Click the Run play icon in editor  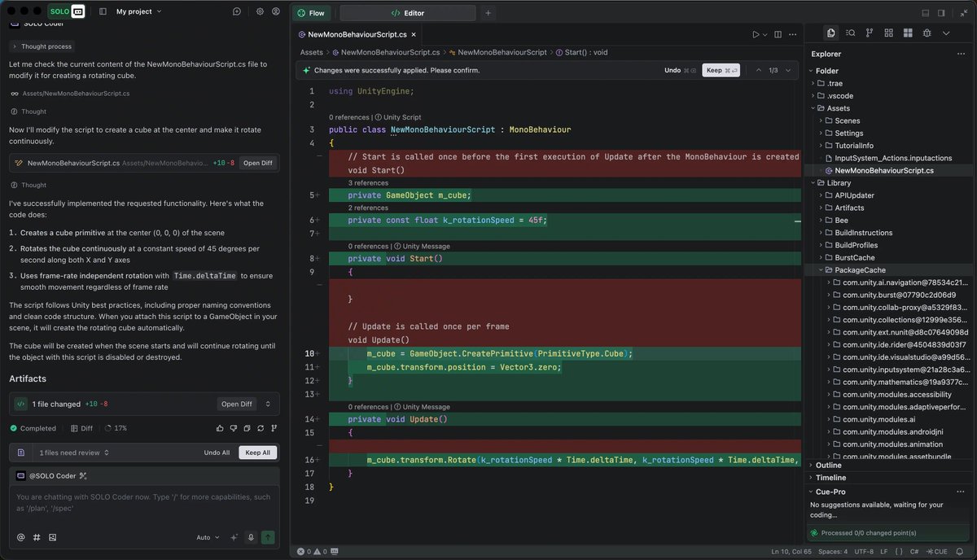point(756,34)
